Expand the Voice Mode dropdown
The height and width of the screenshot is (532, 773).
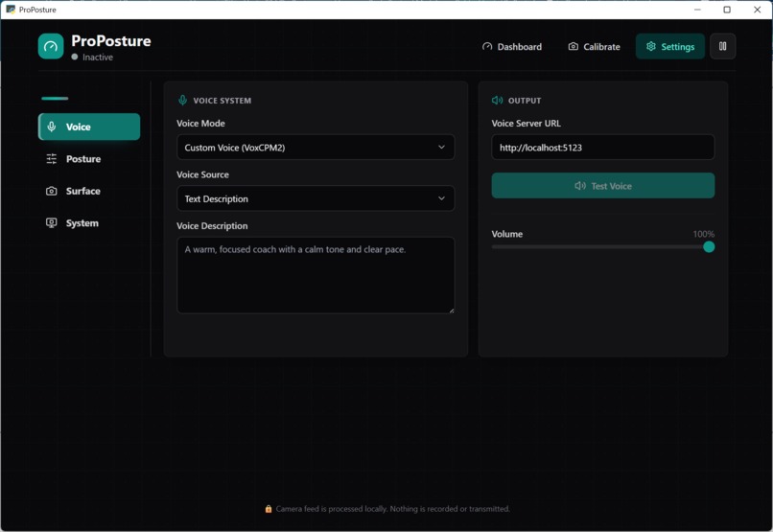[x=316, y=147]
